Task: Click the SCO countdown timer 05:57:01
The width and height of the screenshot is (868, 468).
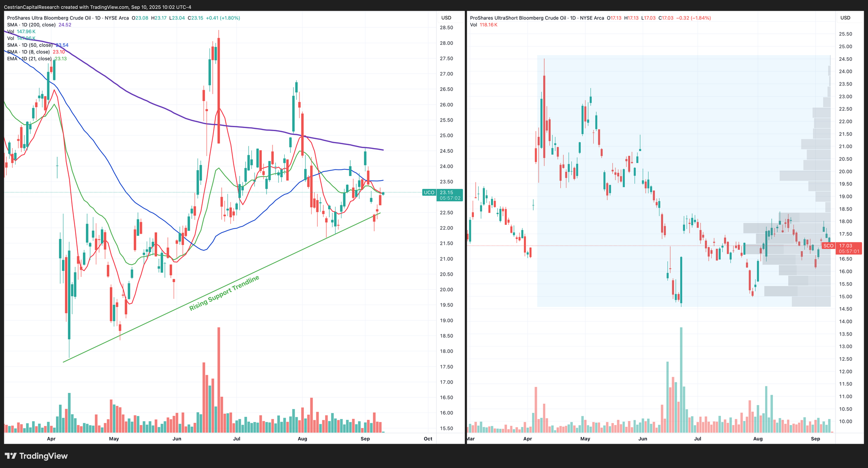Action: (849, 251)
